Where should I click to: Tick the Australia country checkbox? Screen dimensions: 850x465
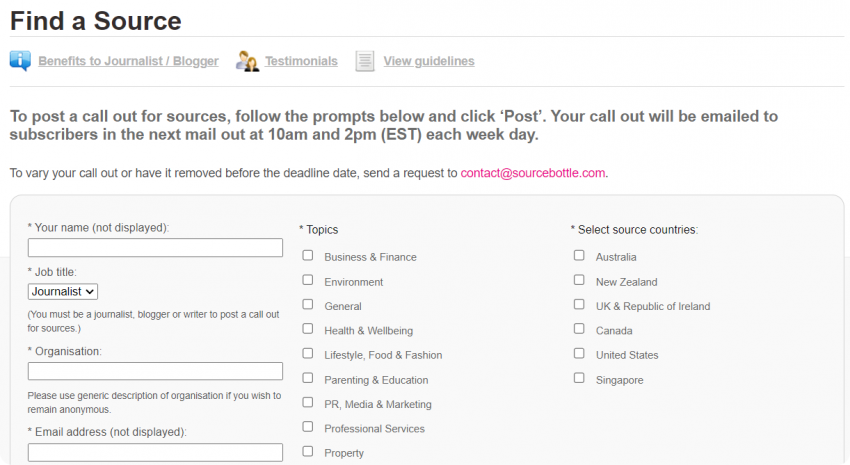579,255
